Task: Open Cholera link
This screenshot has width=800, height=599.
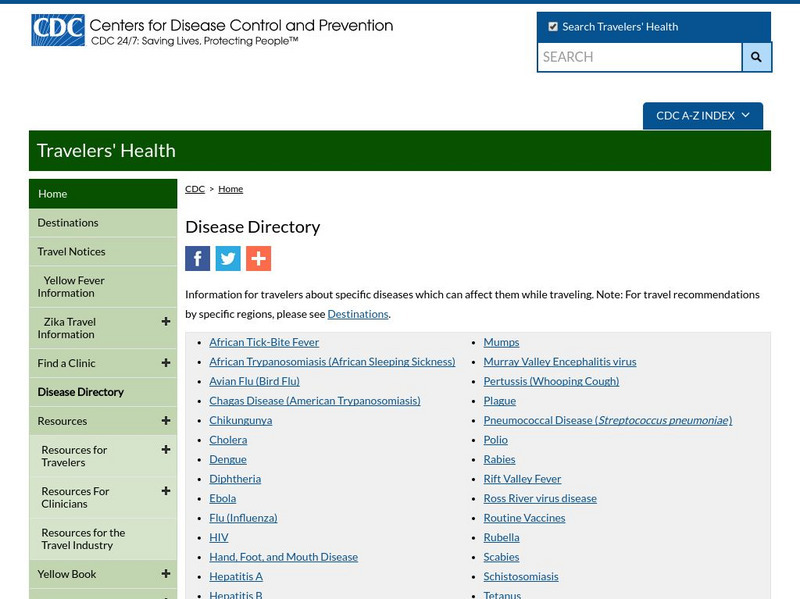Action: 228,440
